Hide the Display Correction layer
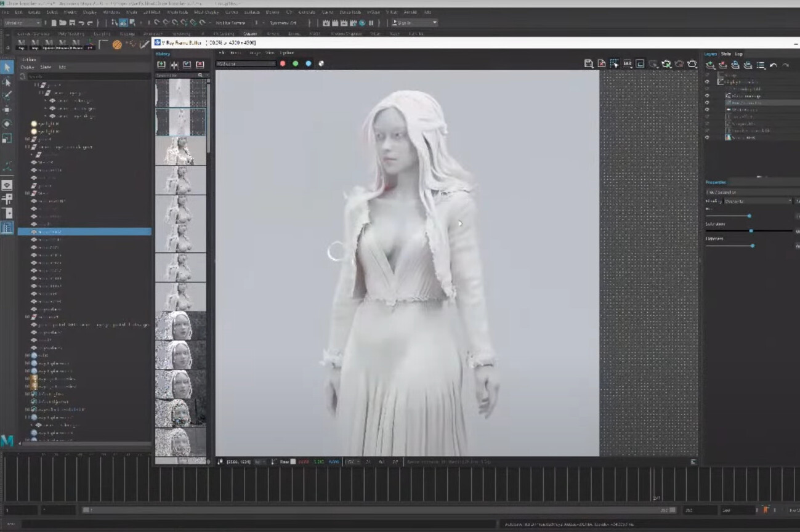The height and width of the screenshot is (532, 800). (707, 82)
